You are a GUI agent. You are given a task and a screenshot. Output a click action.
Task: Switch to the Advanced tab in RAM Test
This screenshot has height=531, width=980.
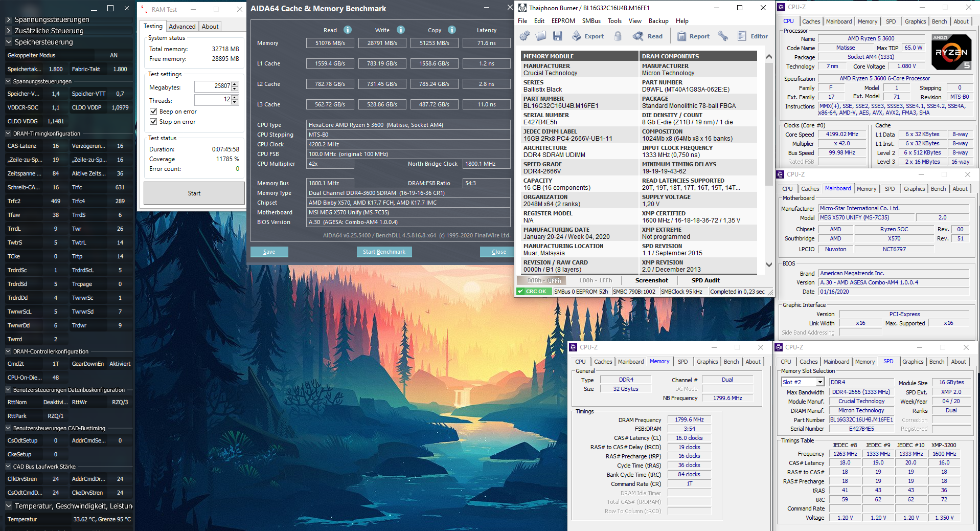pyautogui.click(x=182, y=27)
